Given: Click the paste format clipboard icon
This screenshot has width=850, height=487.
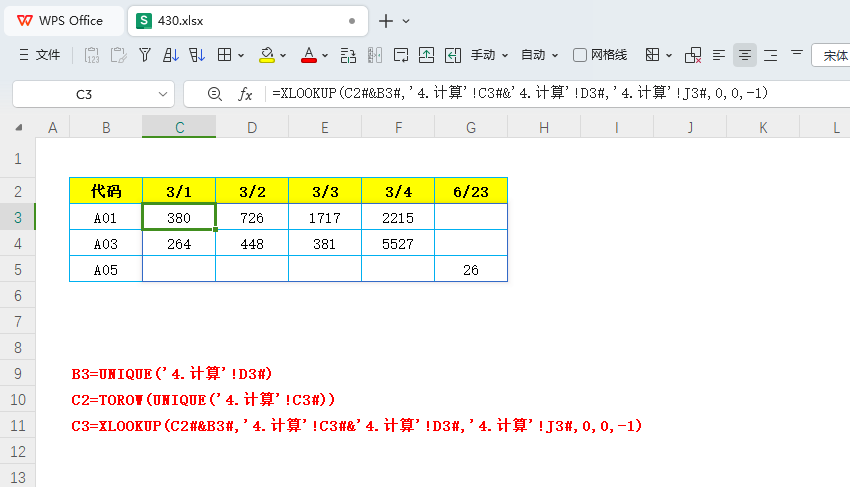Looking at the screenshot, I should point(118,55).
